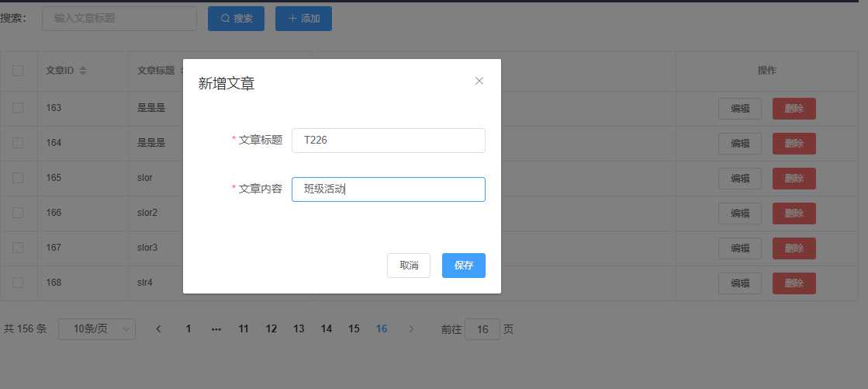
Task: Click the 前往 page jump input field
Action: 482,329
